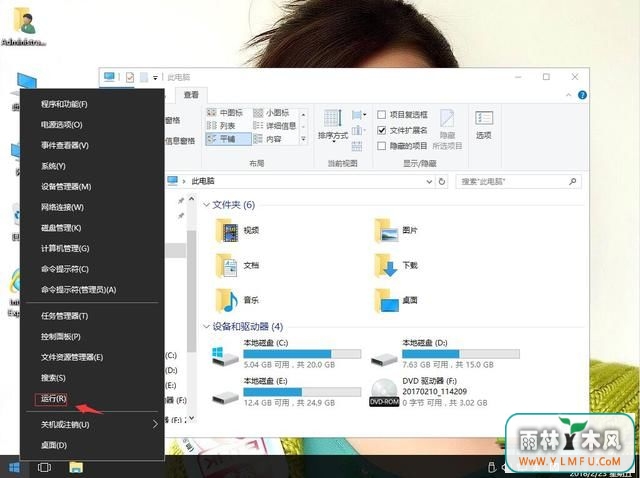Open 文件资源管理器(E) entry
This screenshot has width=640, height=478.
[x=72, y=357]
